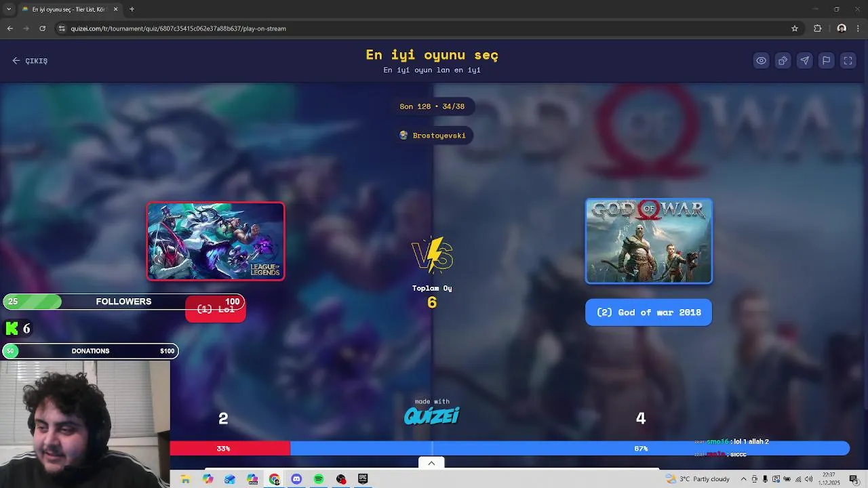Click the green Kick logo icon
This screenshot has width=868, height=488.
[x=12, y=329]
